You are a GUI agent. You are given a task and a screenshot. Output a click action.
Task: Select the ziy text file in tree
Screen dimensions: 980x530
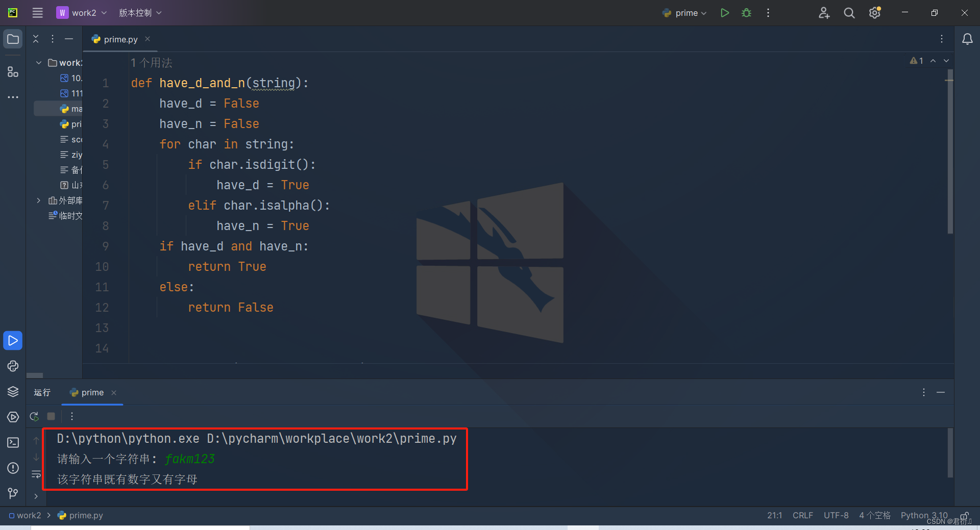point(71,155)
